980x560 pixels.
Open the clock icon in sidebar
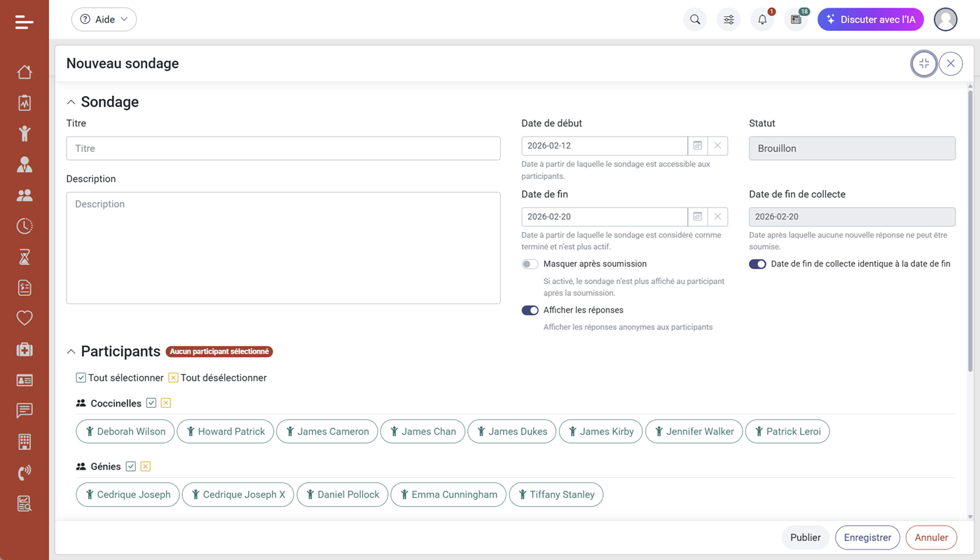click(x=25, y=226)
